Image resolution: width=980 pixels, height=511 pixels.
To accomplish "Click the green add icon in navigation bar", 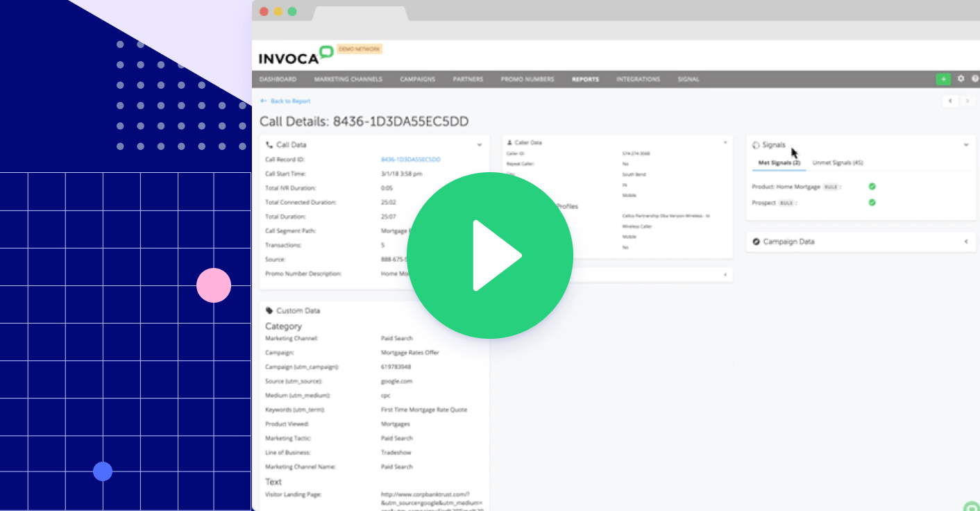I will point(943,78).
